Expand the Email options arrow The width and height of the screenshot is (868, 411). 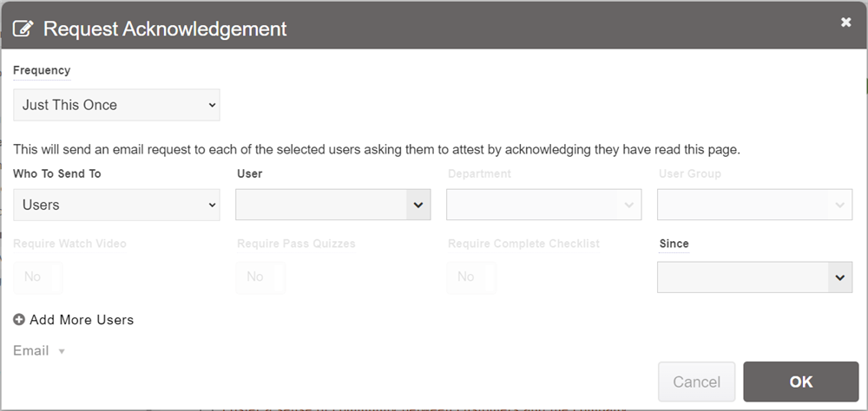(x=62, y=351)
